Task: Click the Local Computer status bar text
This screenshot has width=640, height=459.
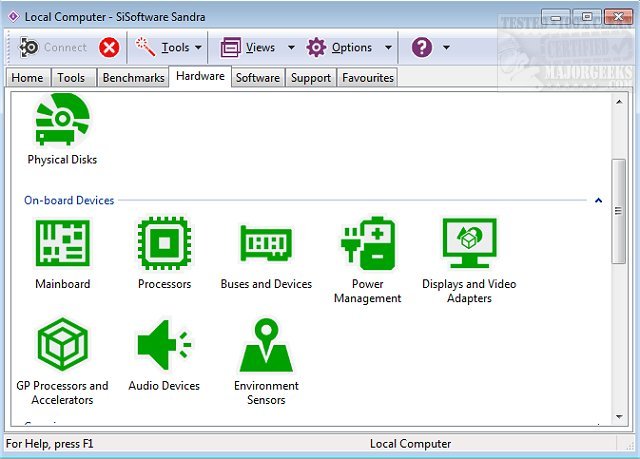Action: (x=411, y=443)
